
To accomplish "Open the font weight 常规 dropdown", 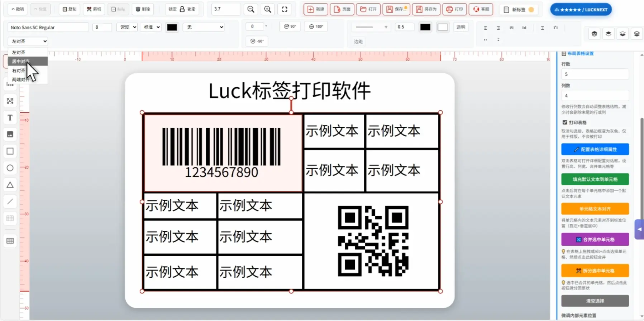I will pos(127,27).
